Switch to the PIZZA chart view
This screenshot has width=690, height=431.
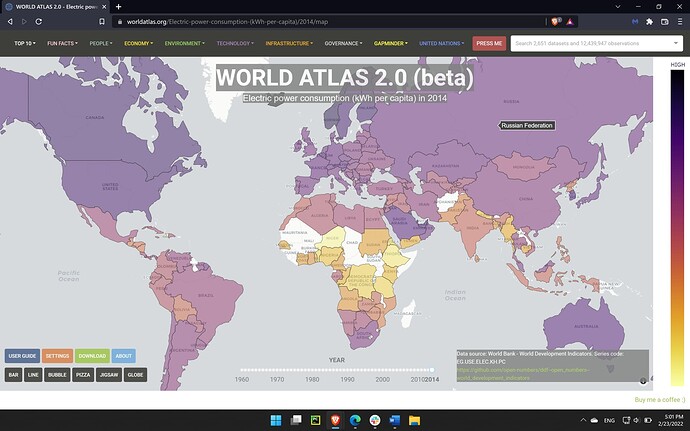tap(83, 375)
